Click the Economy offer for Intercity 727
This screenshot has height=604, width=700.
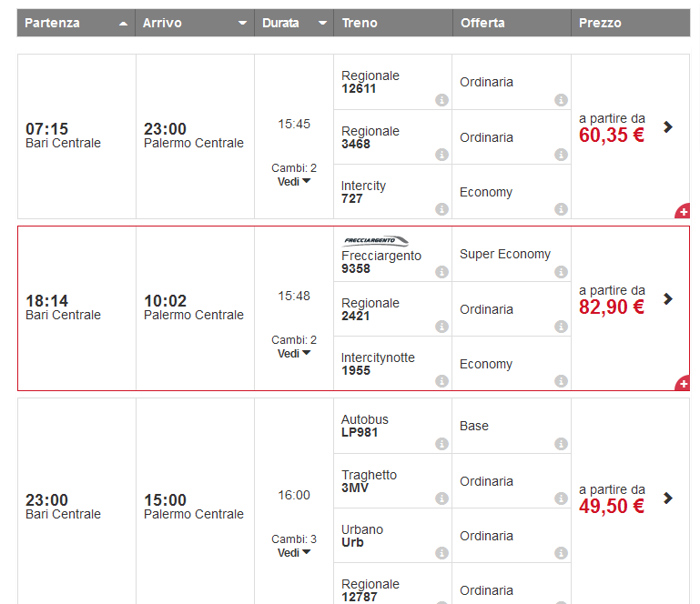486,192
